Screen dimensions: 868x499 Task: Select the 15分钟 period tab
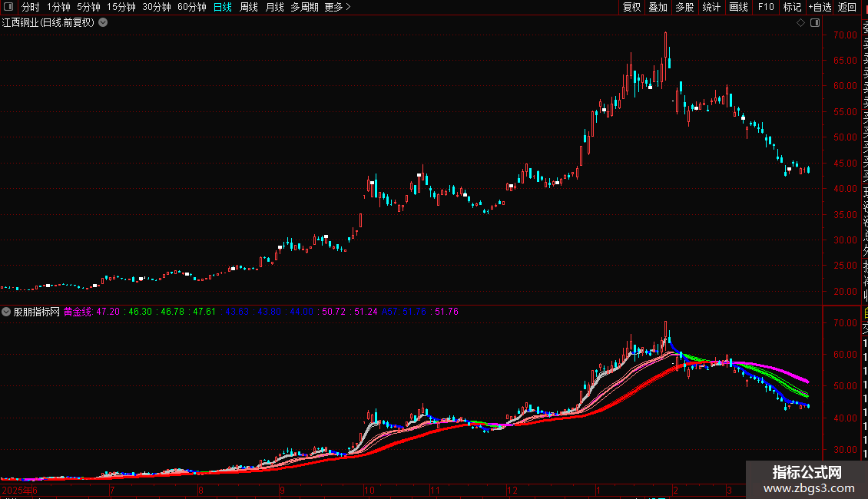(x=121, y=7)
